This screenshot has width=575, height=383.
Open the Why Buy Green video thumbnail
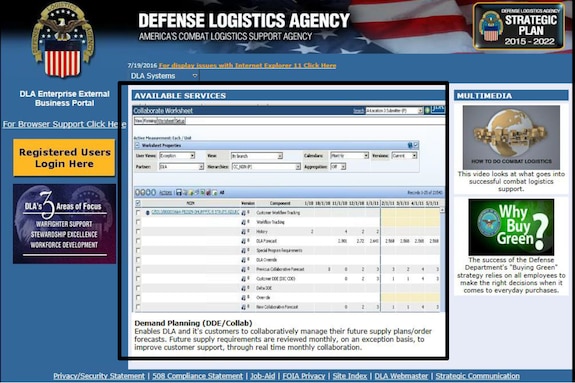(511, 227)
